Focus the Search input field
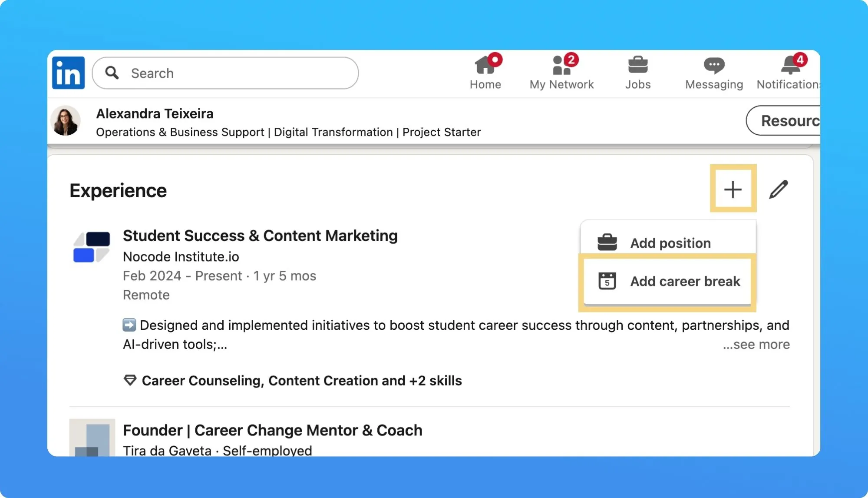The width and height of the screenshot is (868, 498). point(225,73)
